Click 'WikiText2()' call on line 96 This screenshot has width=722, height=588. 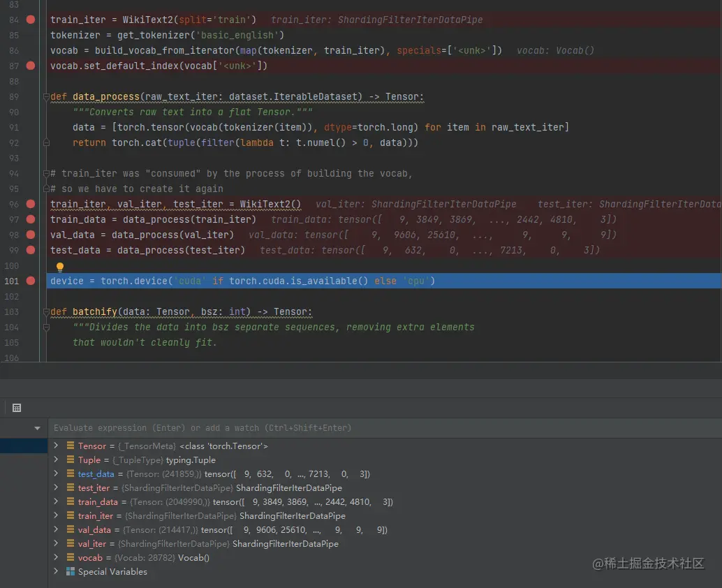[x=270, y=204]
